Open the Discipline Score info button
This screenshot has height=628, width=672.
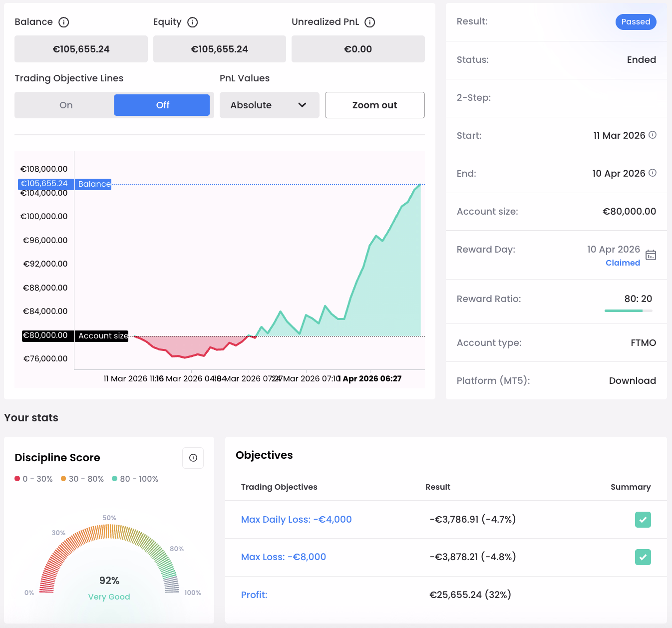193,458
